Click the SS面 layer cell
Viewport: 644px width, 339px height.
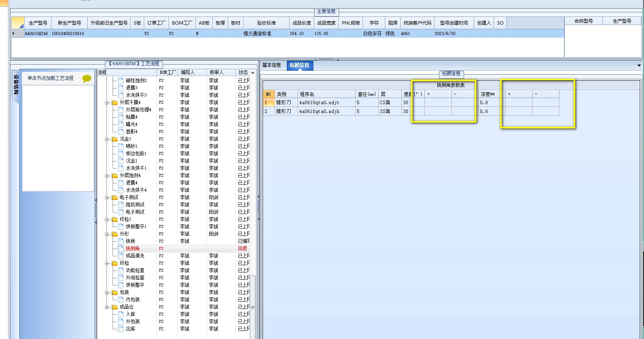point(390,111)
